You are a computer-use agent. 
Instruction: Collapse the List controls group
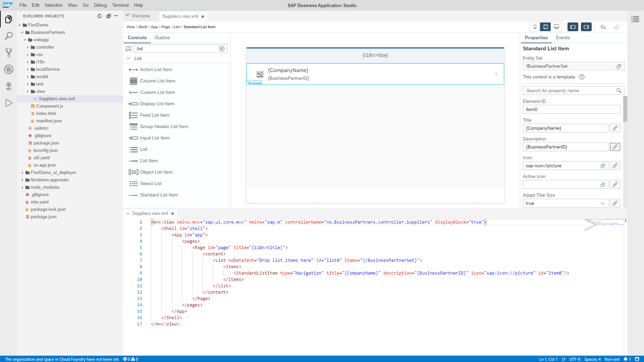click(128, 58)
